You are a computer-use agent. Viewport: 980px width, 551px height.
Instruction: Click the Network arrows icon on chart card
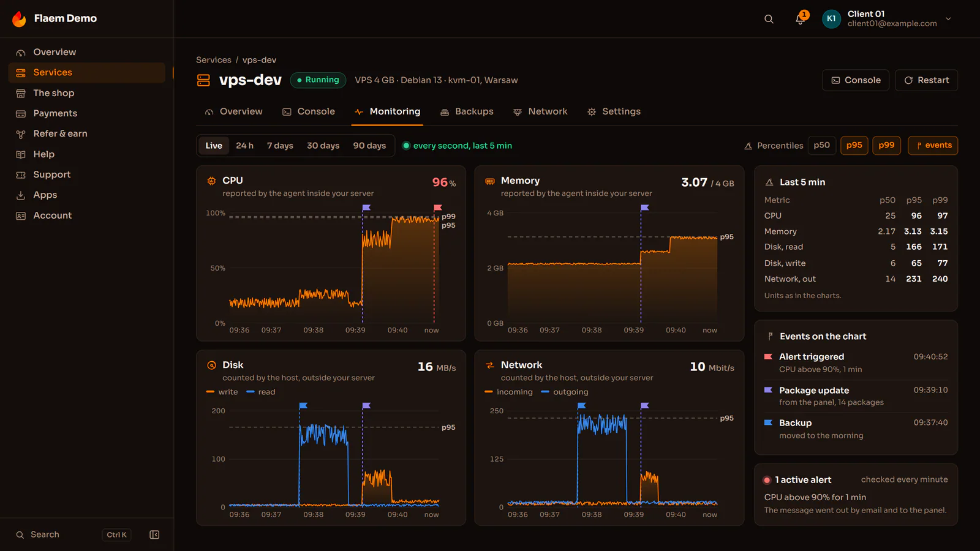coord(490,365)
